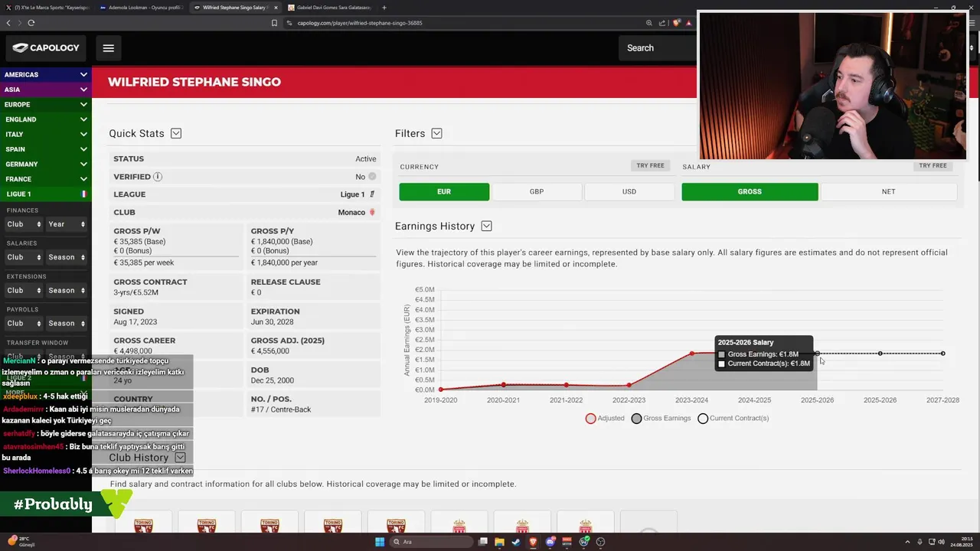Image resolution: width=980 pixels, height=551 pixels.
Task: Collapse the Earnings History section
Action: tap(486, 227)
